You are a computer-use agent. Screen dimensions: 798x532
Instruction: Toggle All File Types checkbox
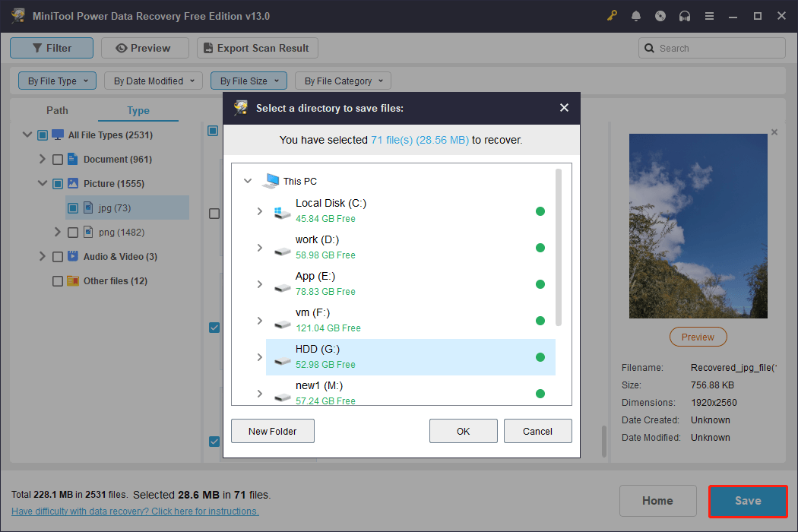[x=43, y=135]
